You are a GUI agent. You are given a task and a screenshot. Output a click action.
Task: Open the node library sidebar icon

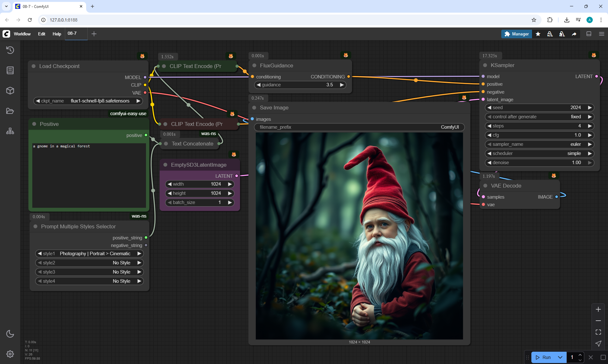pyautogui.click(x=10, y=70)
